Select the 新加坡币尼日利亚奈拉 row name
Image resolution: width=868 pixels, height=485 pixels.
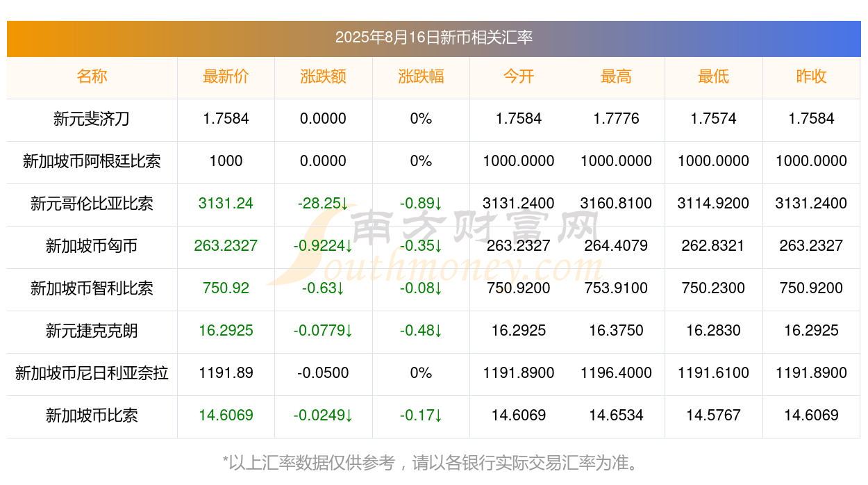[x=92, y=373]
